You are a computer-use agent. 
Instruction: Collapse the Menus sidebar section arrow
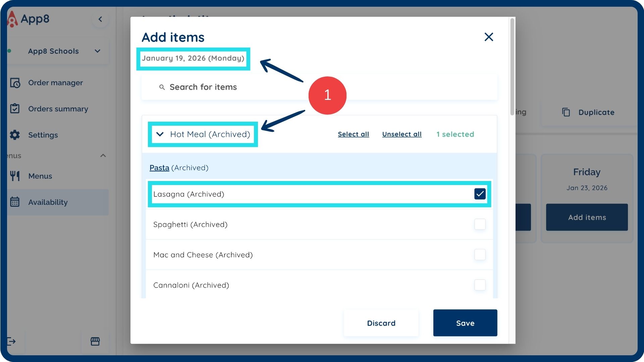click(x=103, y=156)
